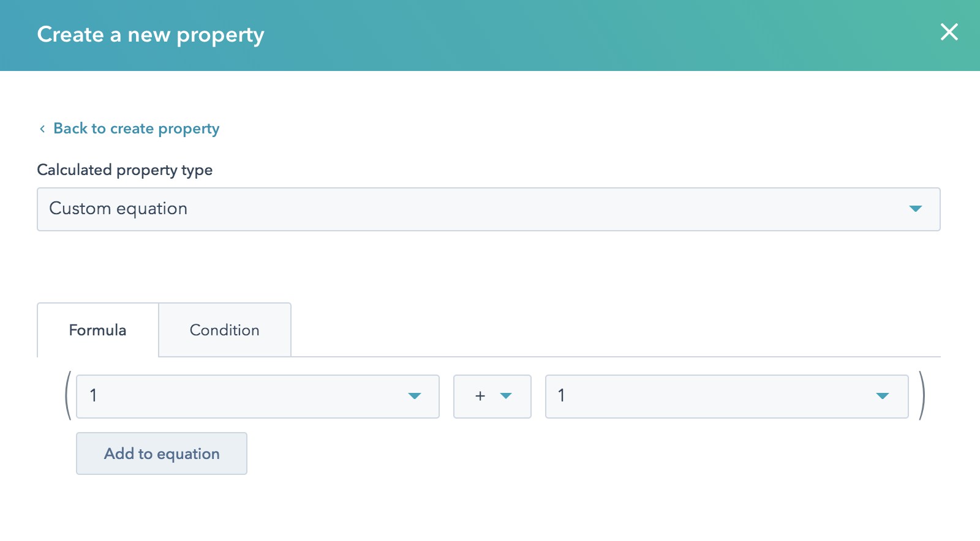The image size is (980, 541).
Task: Switch to the Condition tab
Action: [225, 330]
